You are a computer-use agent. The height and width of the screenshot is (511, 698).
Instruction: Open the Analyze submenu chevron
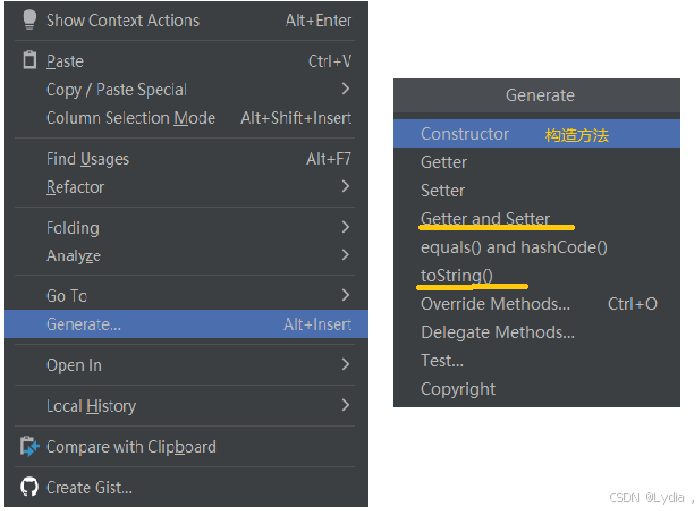[x=345, y=255]
